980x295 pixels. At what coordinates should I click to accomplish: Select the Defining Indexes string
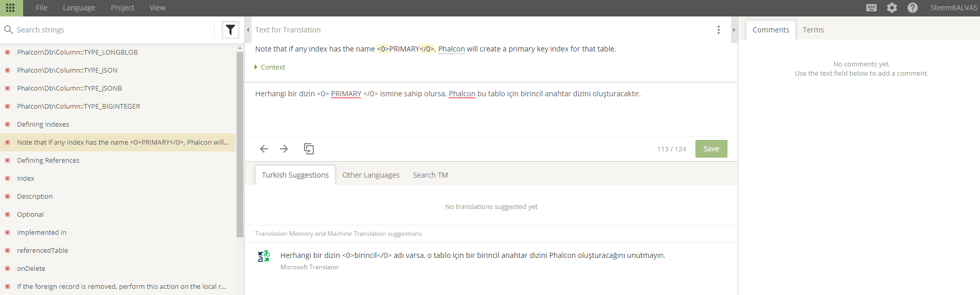(x=118, y=124)
